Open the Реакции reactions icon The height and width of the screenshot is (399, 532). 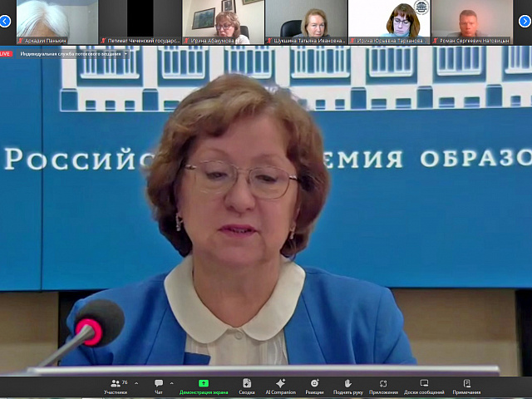pos(314,383)
